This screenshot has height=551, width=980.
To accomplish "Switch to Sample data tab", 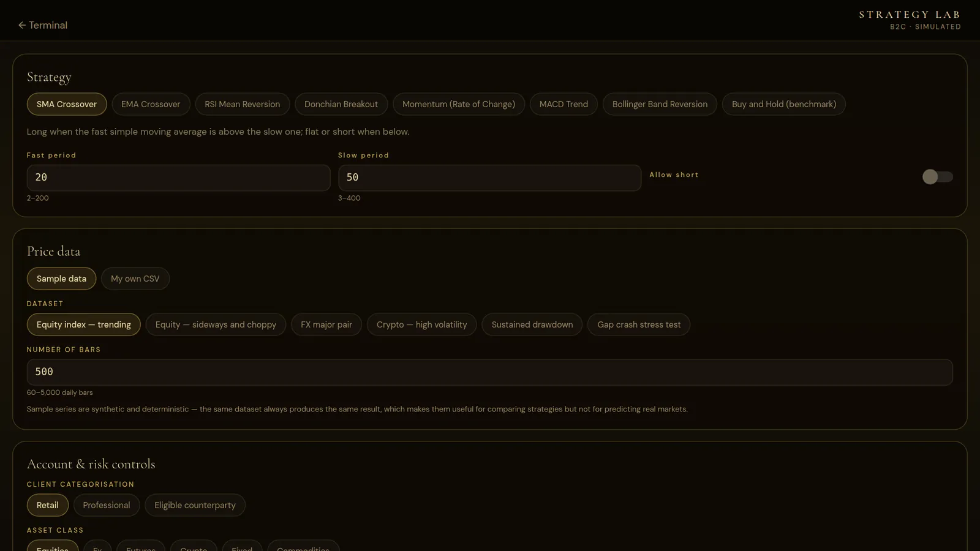I will (x=61, y=279).
